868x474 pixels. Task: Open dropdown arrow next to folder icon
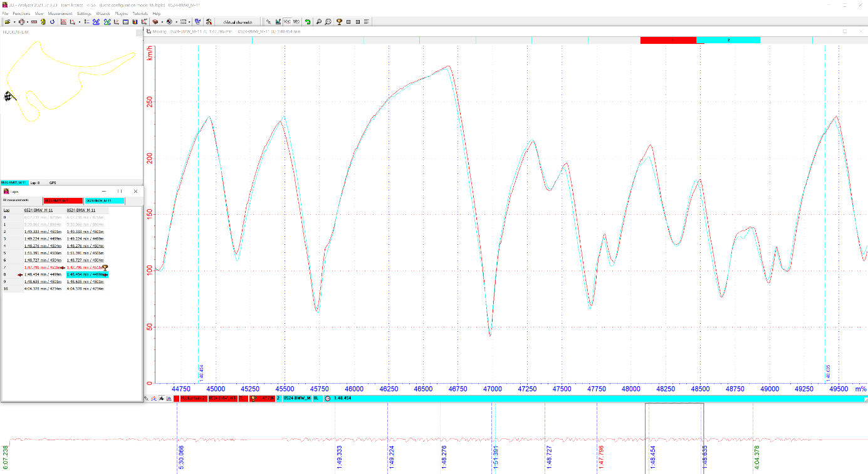(13, 21)
